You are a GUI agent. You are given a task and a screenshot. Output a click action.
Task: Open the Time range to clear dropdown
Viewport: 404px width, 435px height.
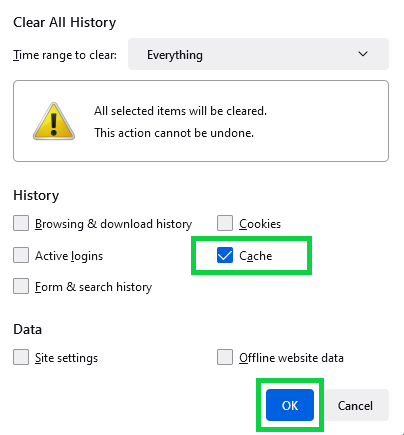click(x=258, y=54)
